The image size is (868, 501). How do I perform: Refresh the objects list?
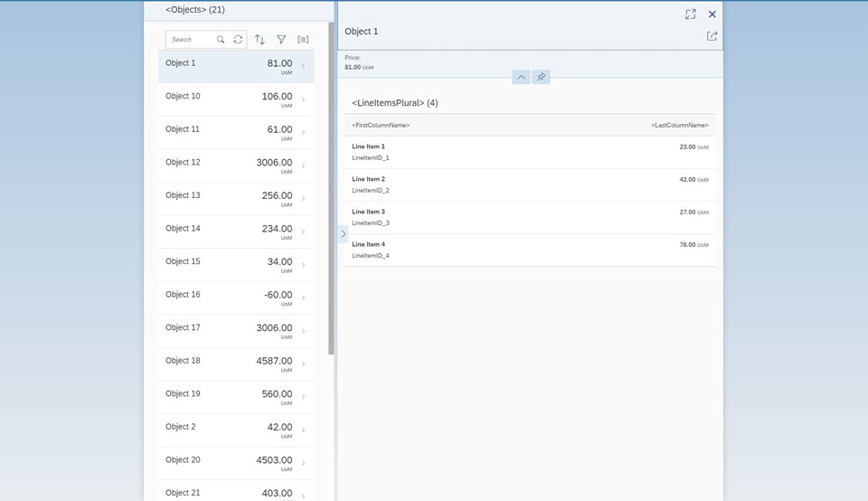(238, 40)
